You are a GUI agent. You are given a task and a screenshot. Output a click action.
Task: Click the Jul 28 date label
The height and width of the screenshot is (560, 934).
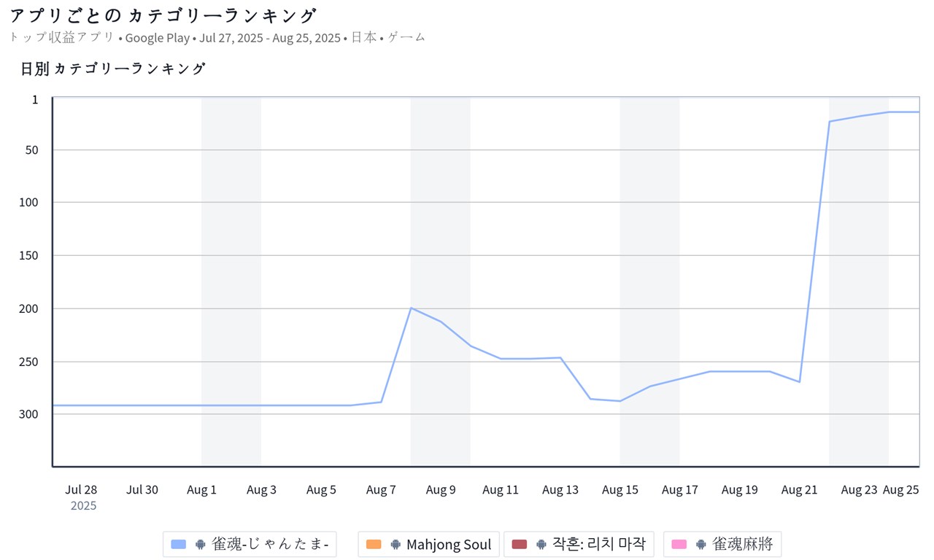pos(81,490)
